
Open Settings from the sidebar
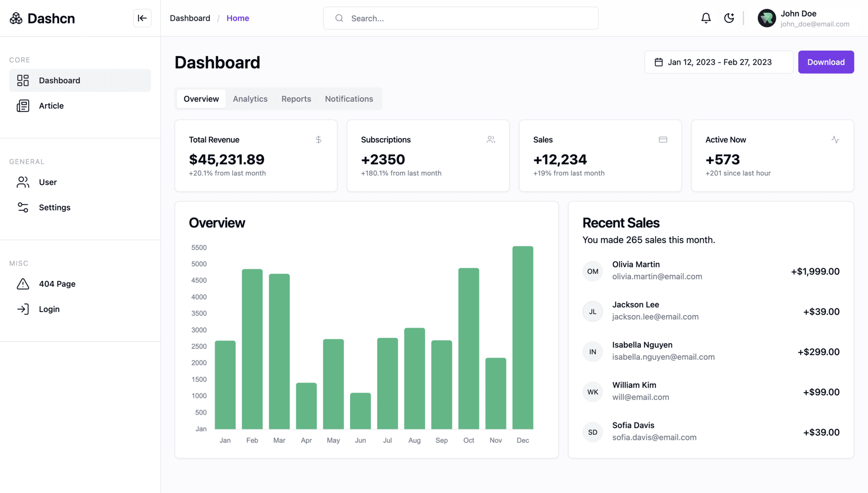click(54, 208)
